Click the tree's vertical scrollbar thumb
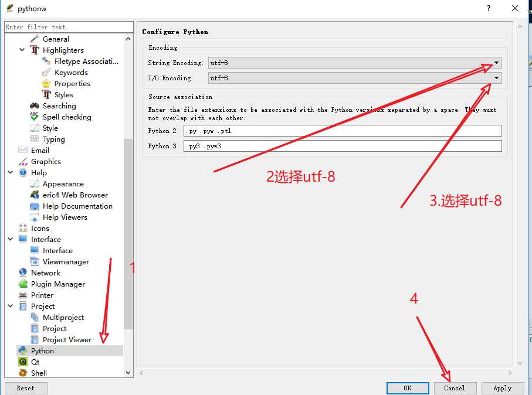 point(128,234)
